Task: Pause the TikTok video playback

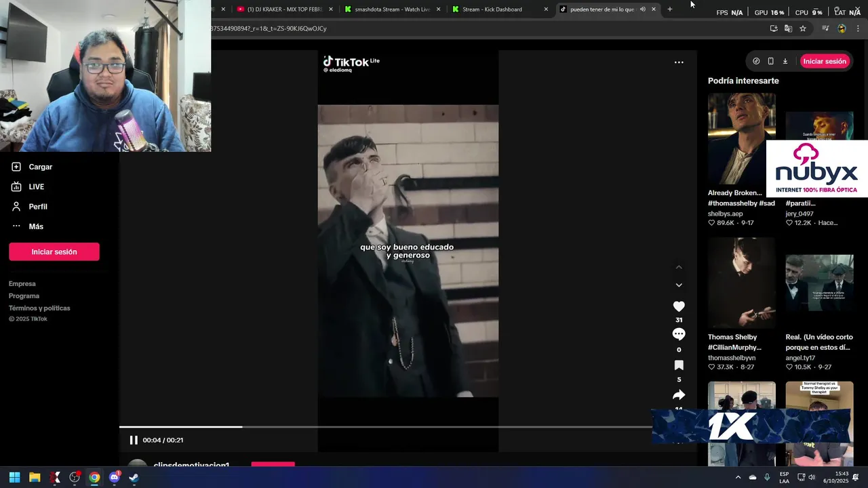Action: 134,440
